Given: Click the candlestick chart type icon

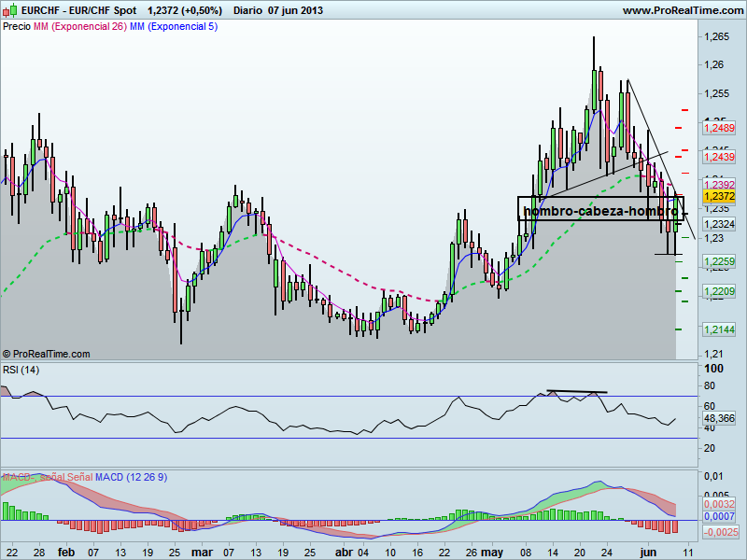Looking at the screenshot, I should point(9,10).
